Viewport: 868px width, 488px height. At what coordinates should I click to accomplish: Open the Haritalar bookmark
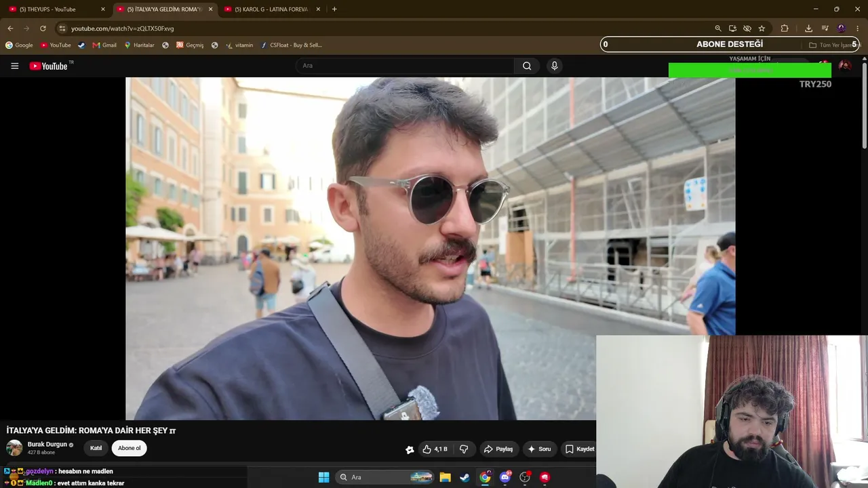coord(140,45)
